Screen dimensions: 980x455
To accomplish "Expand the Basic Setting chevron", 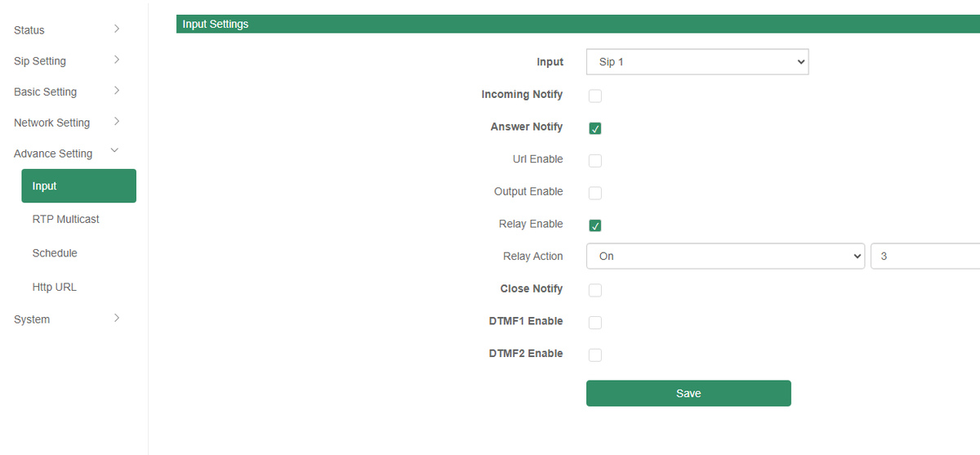I will coord(117,91).
